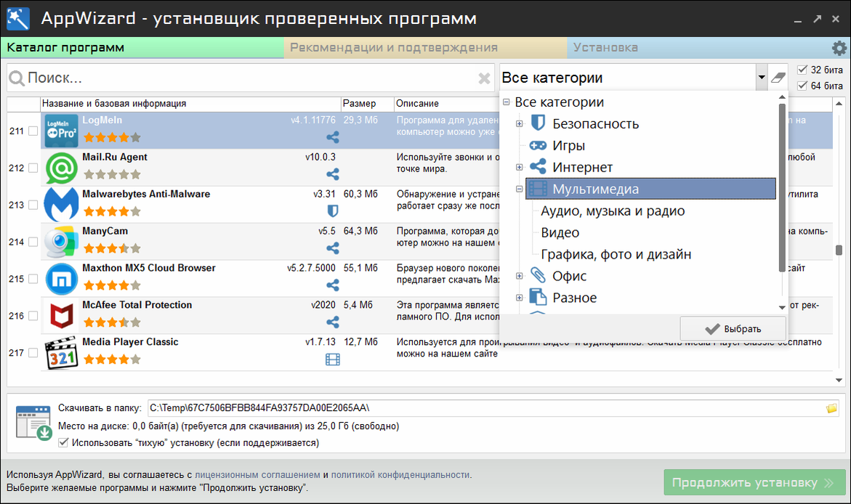The height and width of the screenshot is (504, 851).
Task: Toggle the 64 бита checkbox
Action: pos(802,86)
